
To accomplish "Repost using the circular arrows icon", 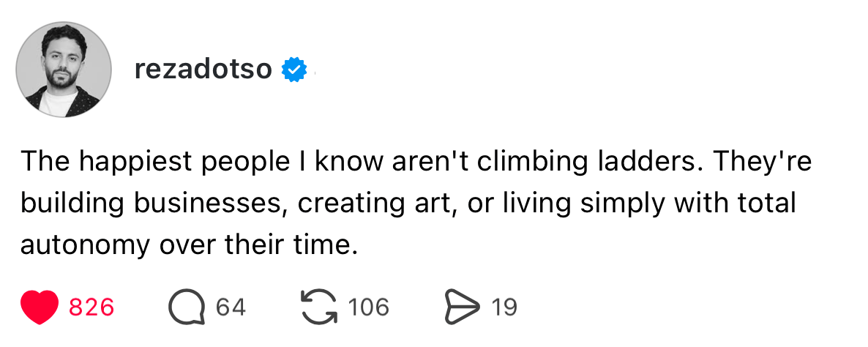I will click(x=320, y=307).
